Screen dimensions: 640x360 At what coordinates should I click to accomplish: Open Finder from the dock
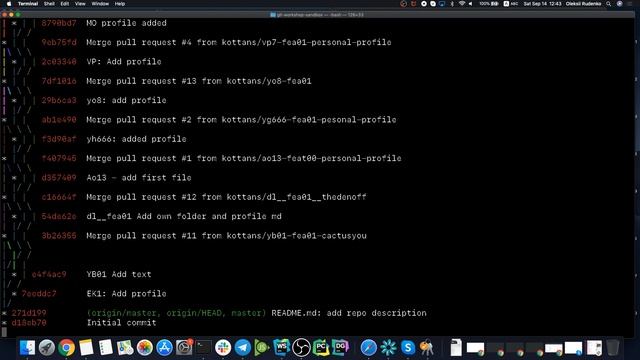point(27,348)
